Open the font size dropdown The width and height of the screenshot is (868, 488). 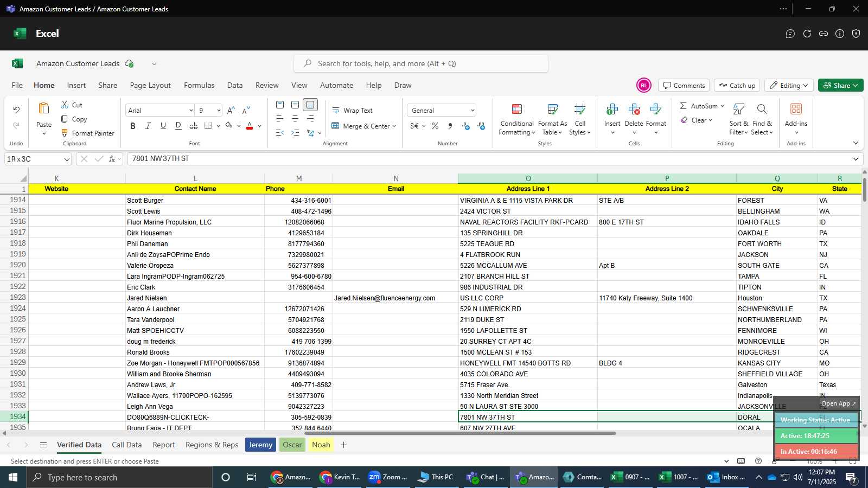coord(219,110)
